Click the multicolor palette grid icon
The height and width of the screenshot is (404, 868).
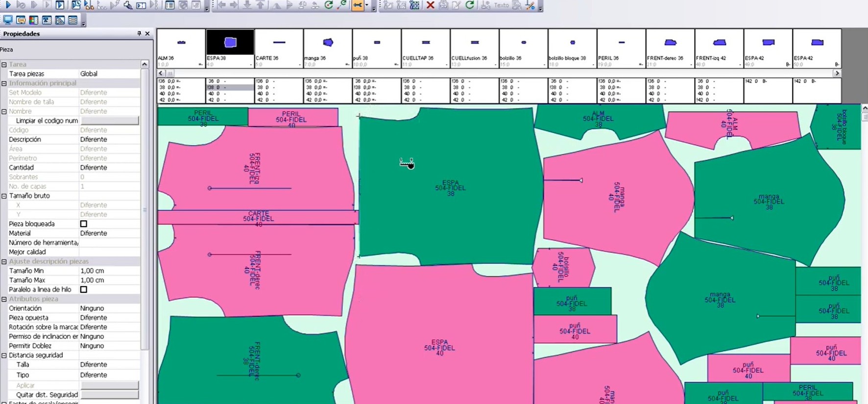34,20
